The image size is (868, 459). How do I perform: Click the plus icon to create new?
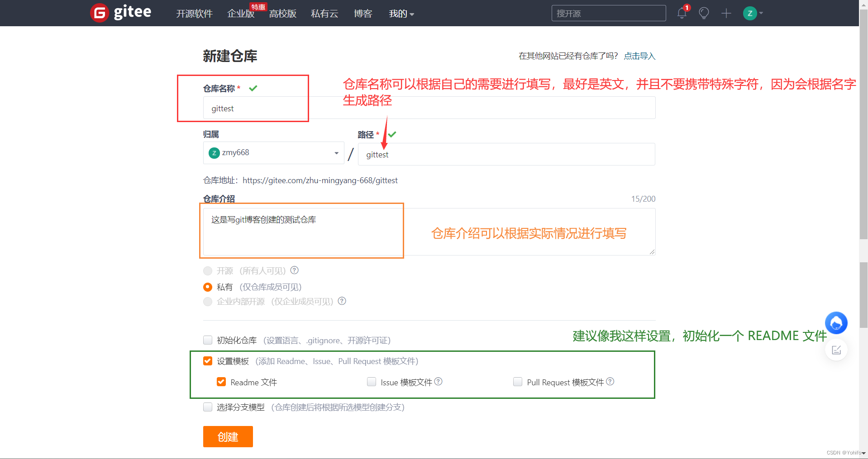click(x=726, y=13)
